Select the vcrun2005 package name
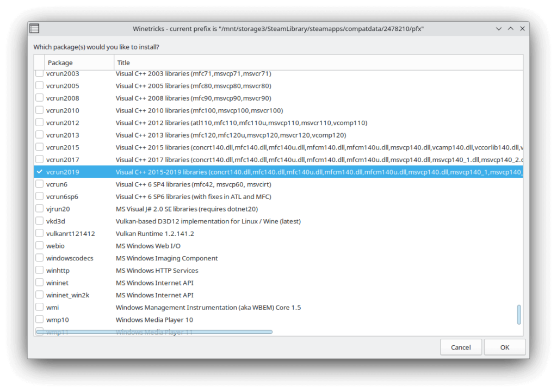Image resolution: width=557 pixels, height=392 pixels. pyautogui.click(x=63, y=86)
